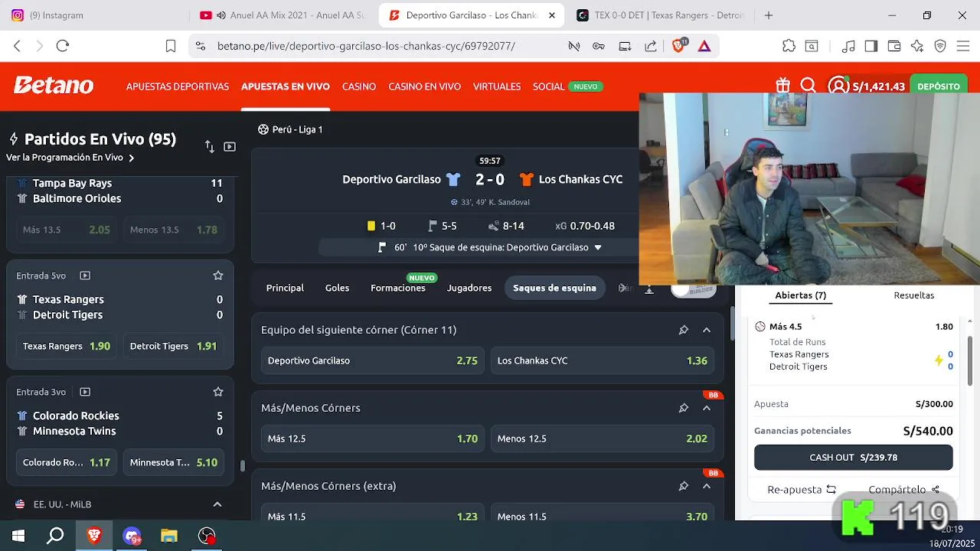Select Más 12.5 corners at 1.70
Viewport: 980px width, 551px height.
373,439
